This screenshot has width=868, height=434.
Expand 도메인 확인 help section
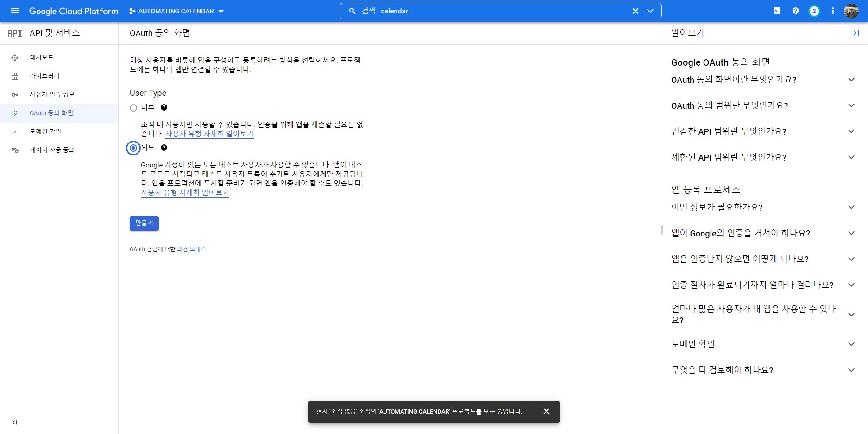tap(763, 344)
